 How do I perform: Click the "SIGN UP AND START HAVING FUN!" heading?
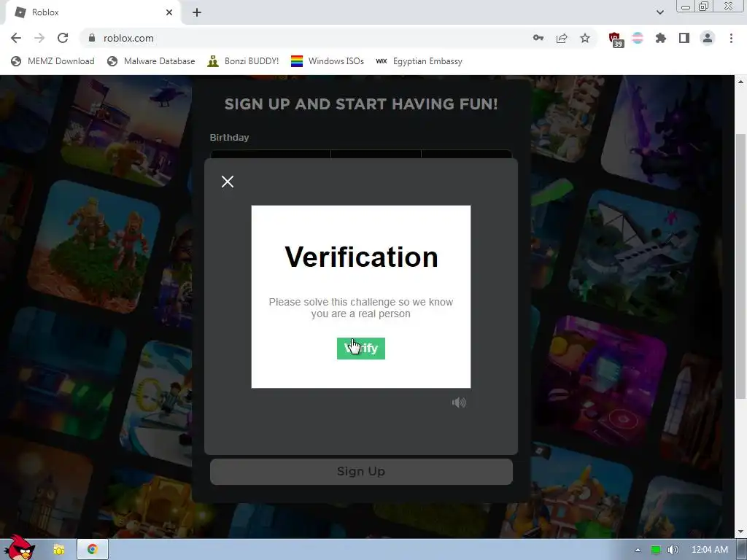click(x=361, y=104)
